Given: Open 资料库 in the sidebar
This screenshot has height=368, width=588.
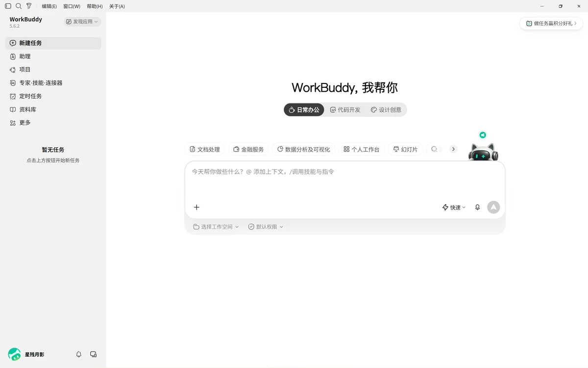Looking at the screenshot, I should coord(53,109).
